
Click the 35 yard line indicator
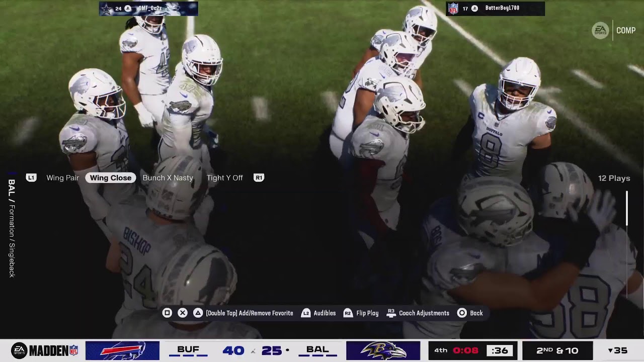click(x=618, y=350)
